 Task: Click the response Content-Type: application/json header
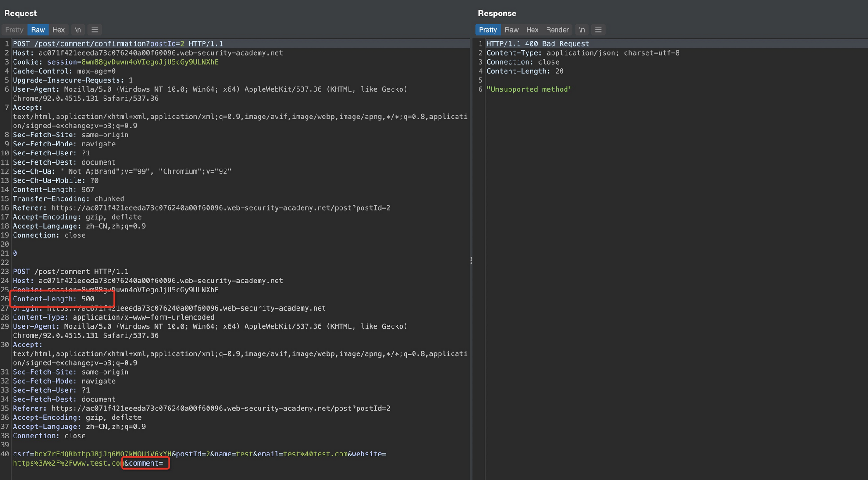click(x=583, y=53)
